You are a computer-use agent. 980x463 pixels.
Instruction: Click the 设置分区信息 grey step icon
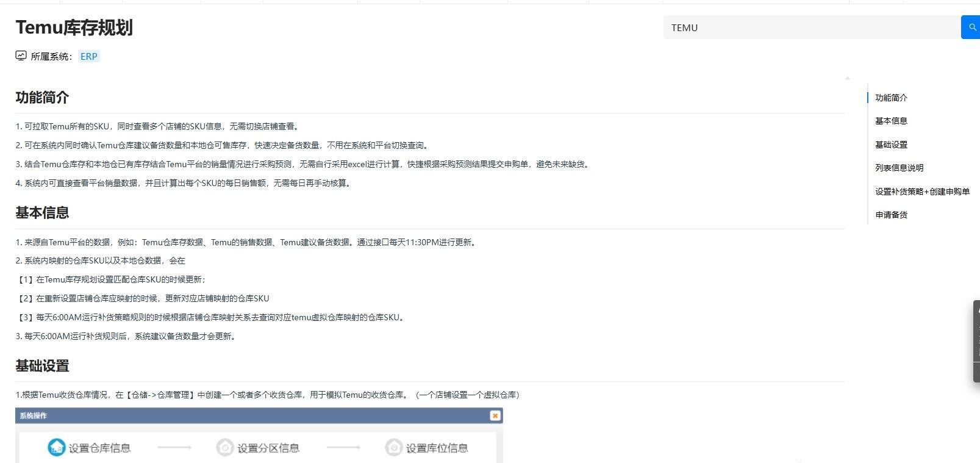click(x=225, y=448)
